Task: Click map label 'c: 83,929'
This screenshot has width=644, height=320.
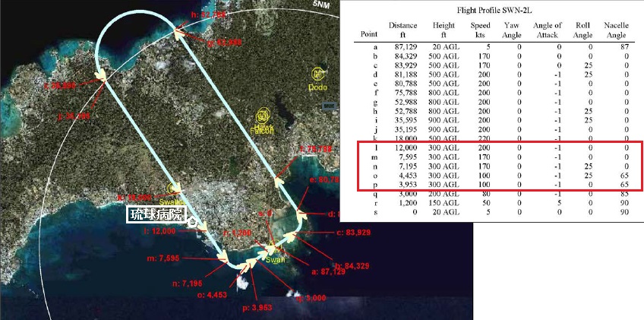Action: (354, 233)
